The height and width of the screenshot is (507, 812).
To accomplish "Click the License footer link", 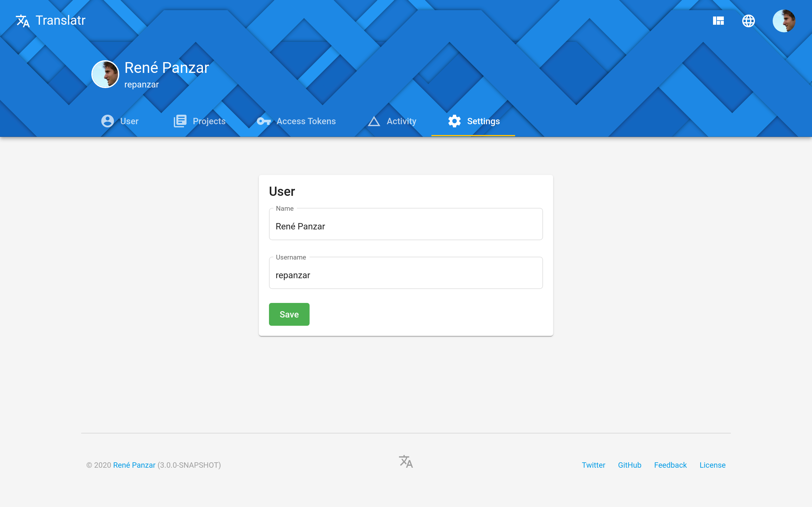I will (x=713, y=465).
